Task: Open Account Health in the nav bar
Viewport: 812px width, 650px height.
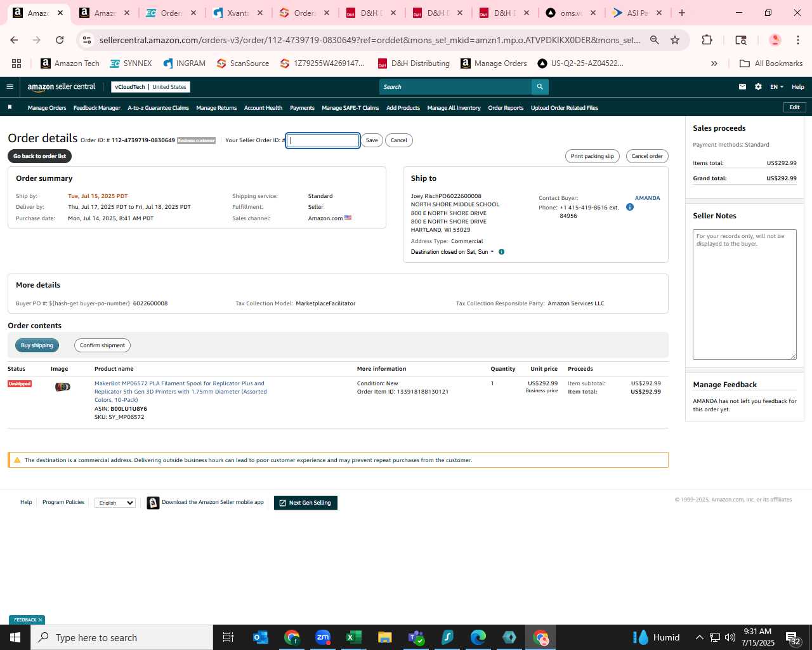Action: coord(263,108)
